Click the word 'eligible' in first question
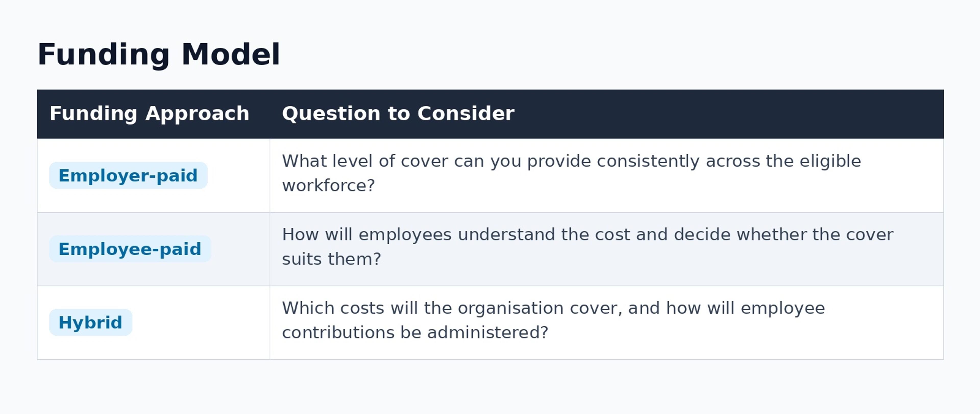 (830, 161)
